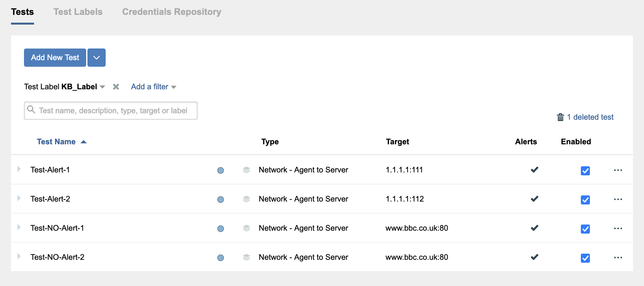
Task: Click the Enabled column header
Action: tap(576, 142)
